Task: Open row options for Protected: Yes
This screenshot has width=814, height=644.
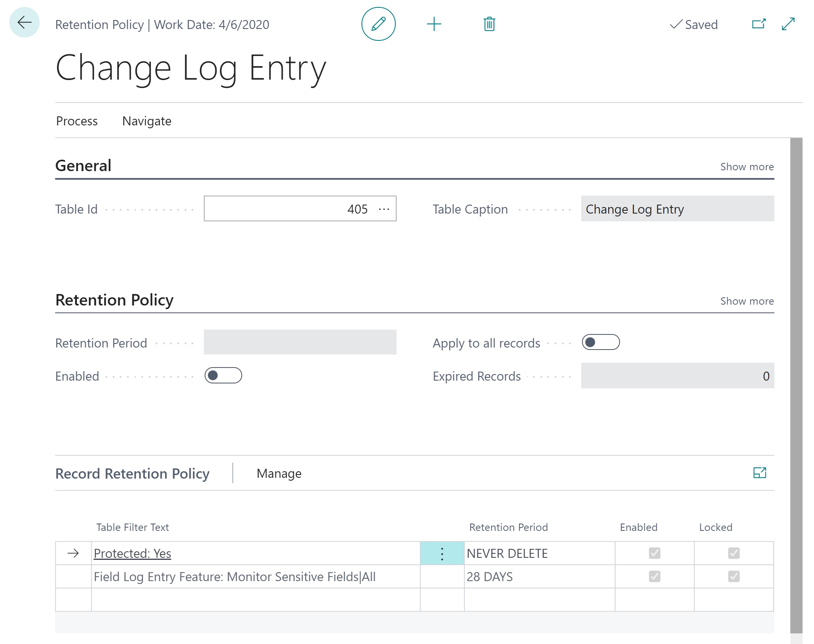Action: tap(442, 553)
